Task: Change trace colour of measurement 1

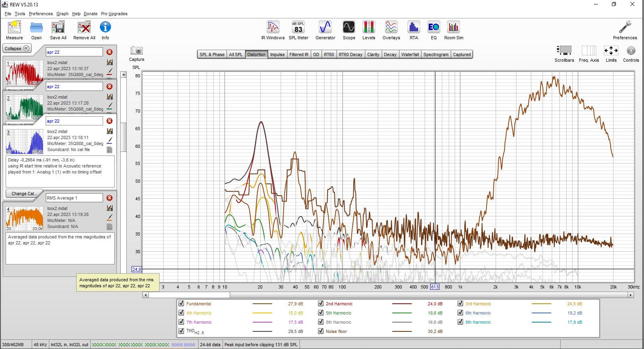Action: [x=109, y=72]
